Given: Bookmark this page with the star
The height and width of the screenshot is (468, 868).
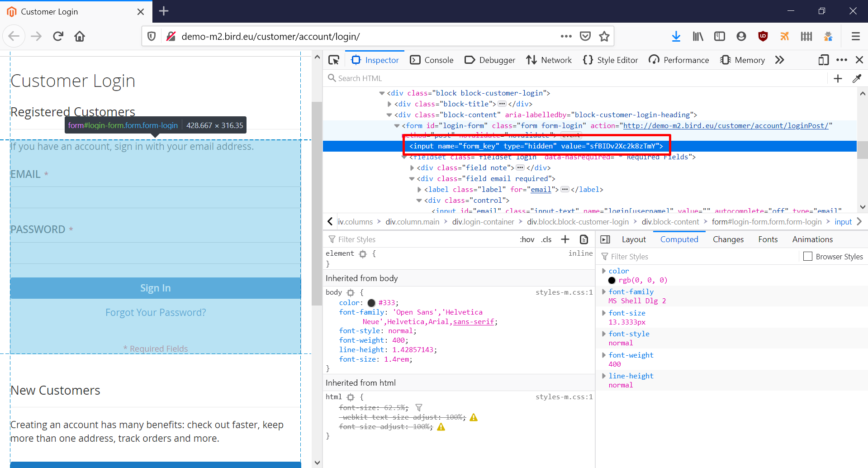Looking at the screenshot, I should click(x=604, y=36).
